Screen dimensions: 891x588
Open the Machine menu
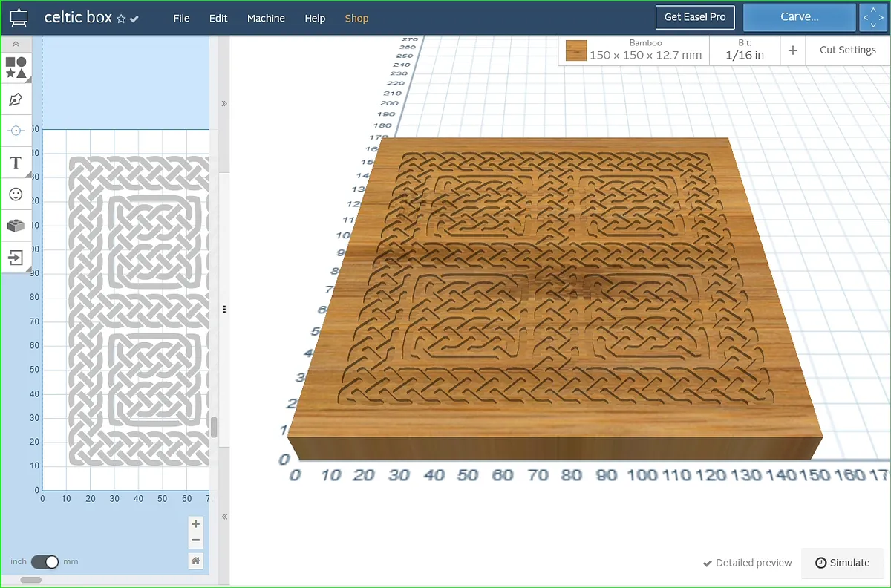point(266,19)
